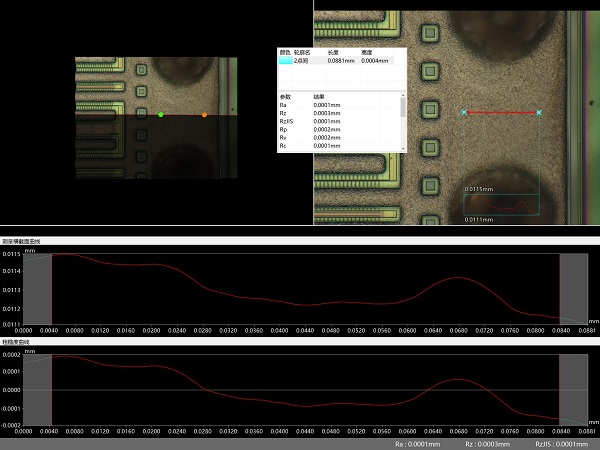Click the cyan color swatch for 2点间

click(x=286, y=61)
